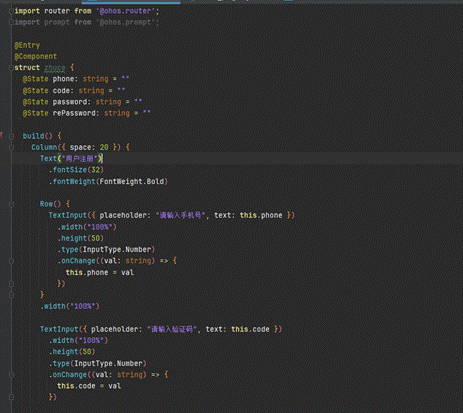Click .width("100%") after the Row closing brace
463x413 pixels.
70,306
